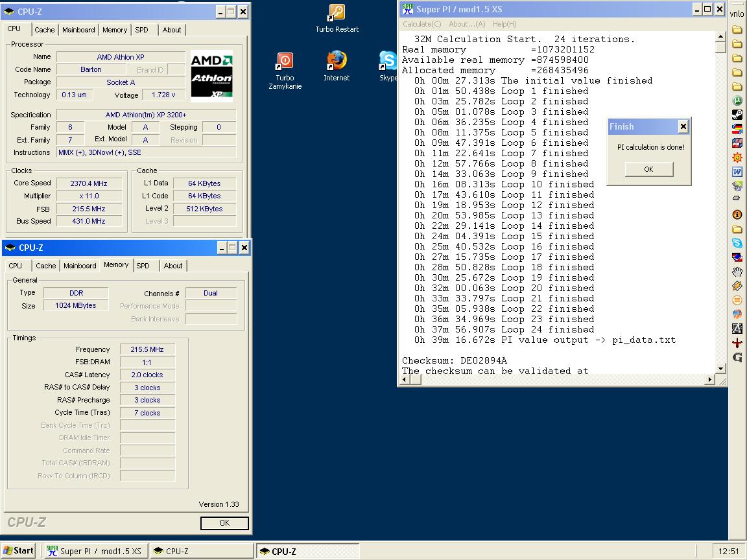The image size is (747, 560).
Task: Click the Specification field AMD Athlon(tm) XP 3200+
Action: tap(146, 115)
